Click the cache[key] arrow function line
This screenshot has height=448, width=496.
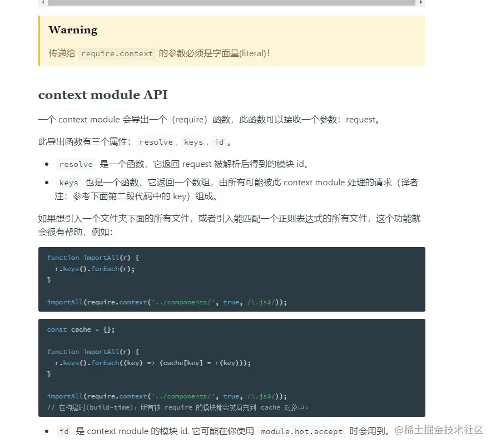click(x=153, y=363)
